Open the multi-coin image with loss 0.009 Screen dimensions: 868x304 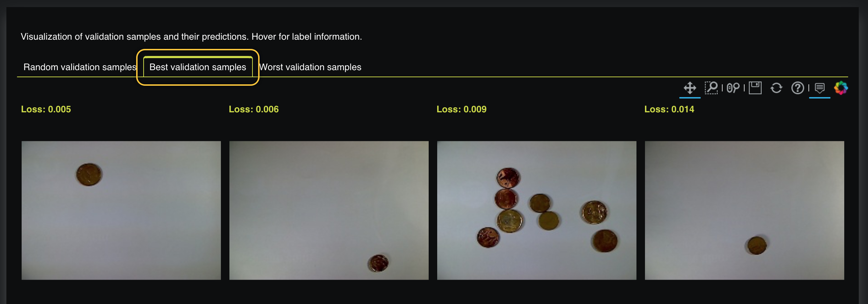[536, 210]
